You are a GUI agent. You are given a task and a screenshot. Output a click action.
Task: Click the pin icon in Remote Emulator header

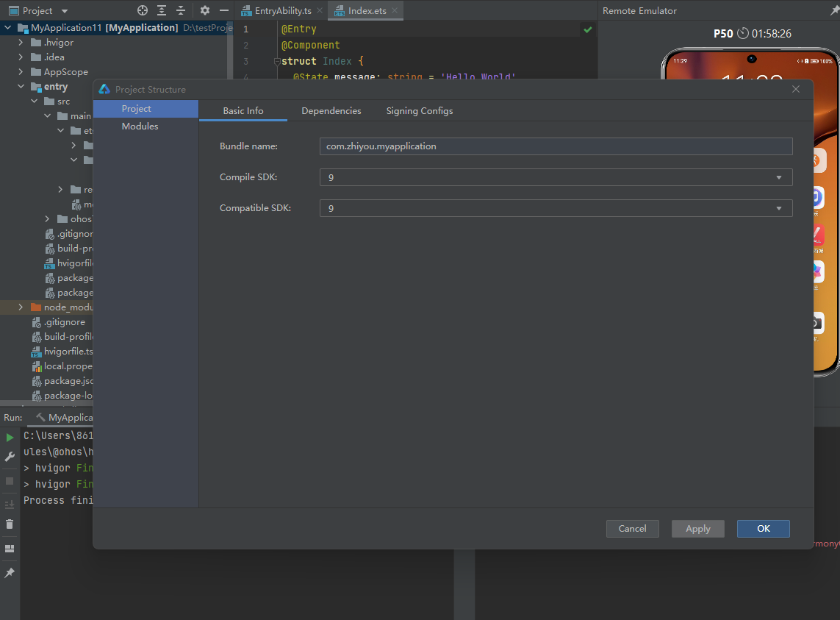point(834,10)
